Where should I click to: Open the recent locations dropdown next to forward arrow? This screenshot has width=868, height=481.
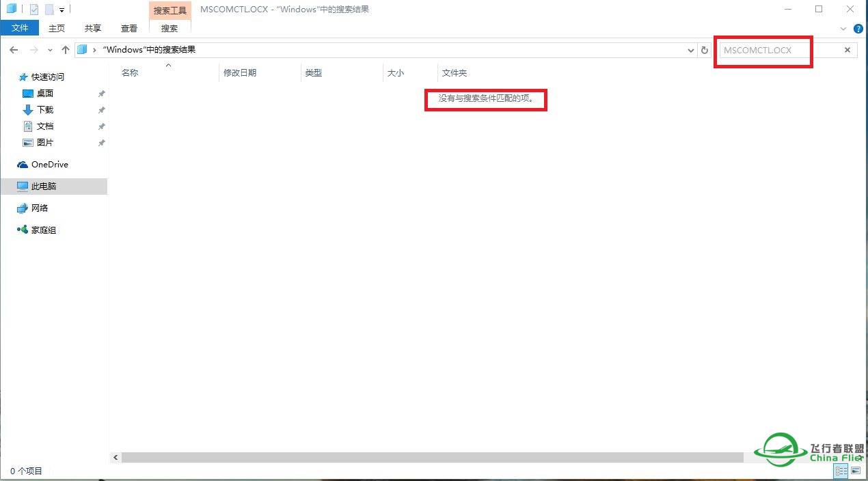pos(49,49)
